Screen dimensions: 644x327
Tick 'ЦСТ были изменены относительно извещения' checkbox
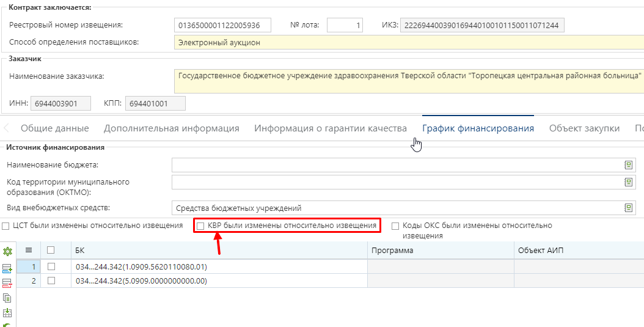pyautogui.click(x=6, y=226)
